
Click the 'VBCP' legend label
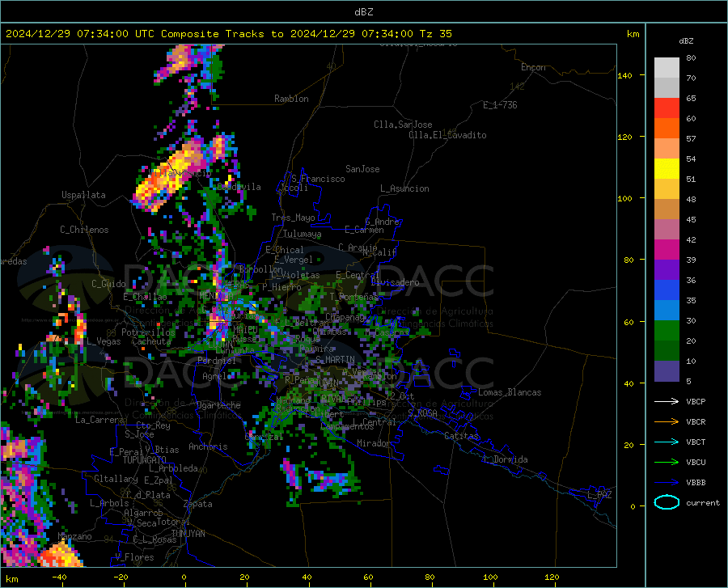tap(696, 401)
